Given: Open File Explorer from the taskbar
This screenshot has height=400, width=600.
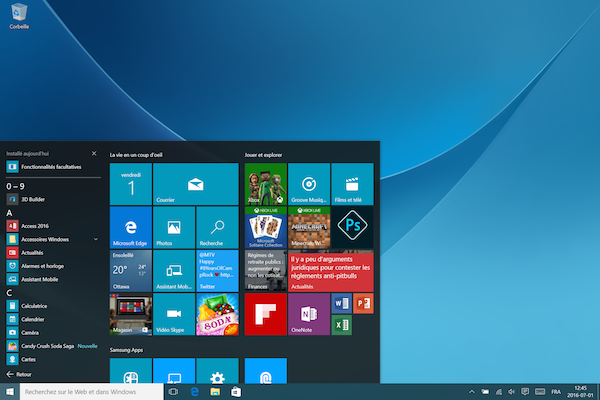Looking at the screenshot, I should point(215,392).
